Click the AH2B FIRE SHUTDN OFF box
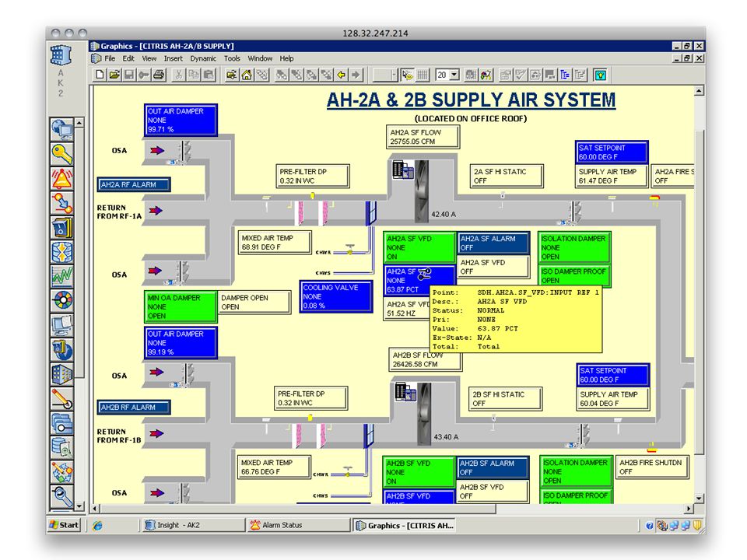Screen dimensions: 747x560 pyautogui.click(x=653, y=467)
